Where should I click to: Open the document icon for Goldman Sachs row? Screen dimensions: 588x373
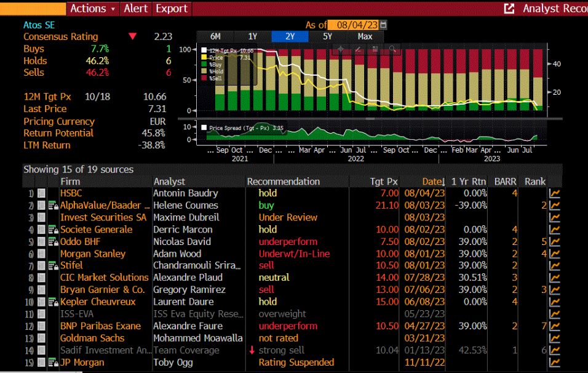(41, 338)
